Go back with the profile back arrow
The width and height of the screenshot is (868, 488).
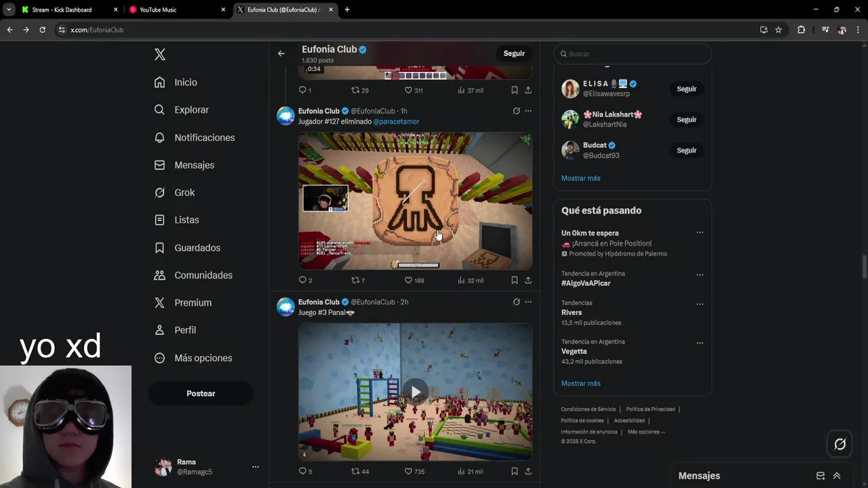click(281, 54)
